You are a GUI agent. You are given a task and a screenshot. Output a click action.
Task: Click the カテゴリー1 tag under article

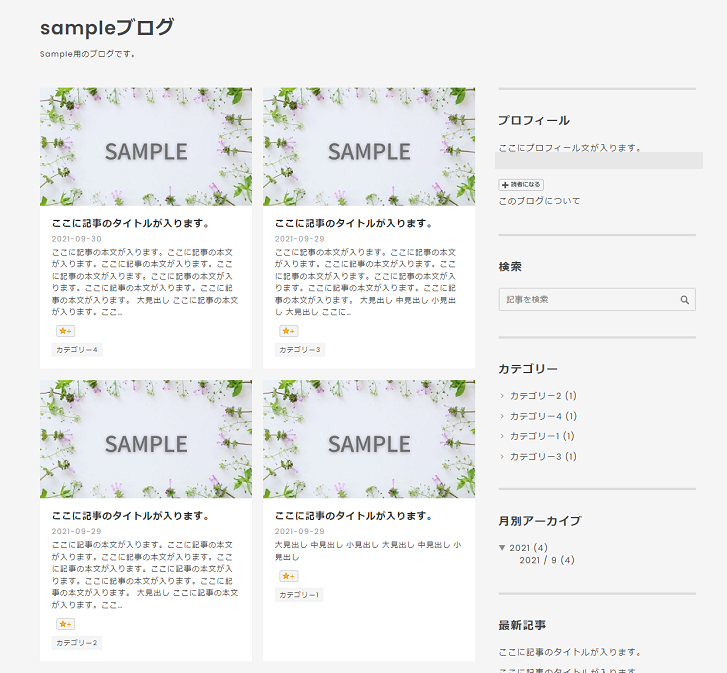click(299, 595)
